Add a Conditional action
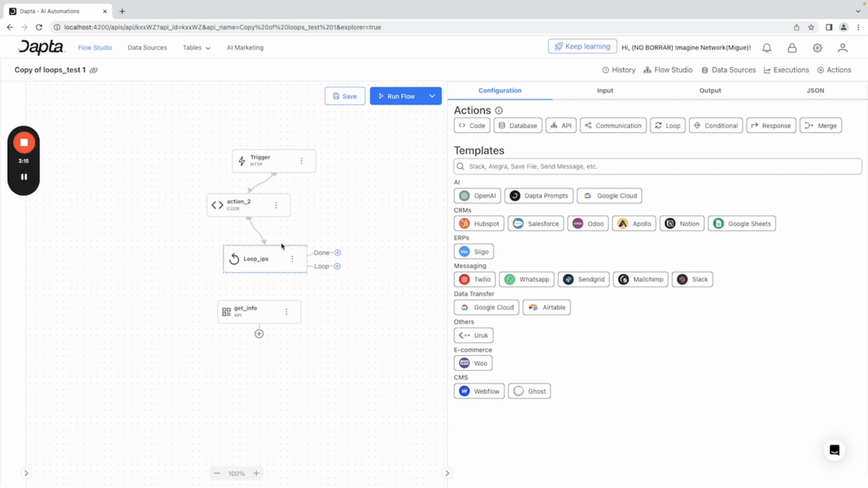Viewport: 868px width, 488px height. point(716,126)
